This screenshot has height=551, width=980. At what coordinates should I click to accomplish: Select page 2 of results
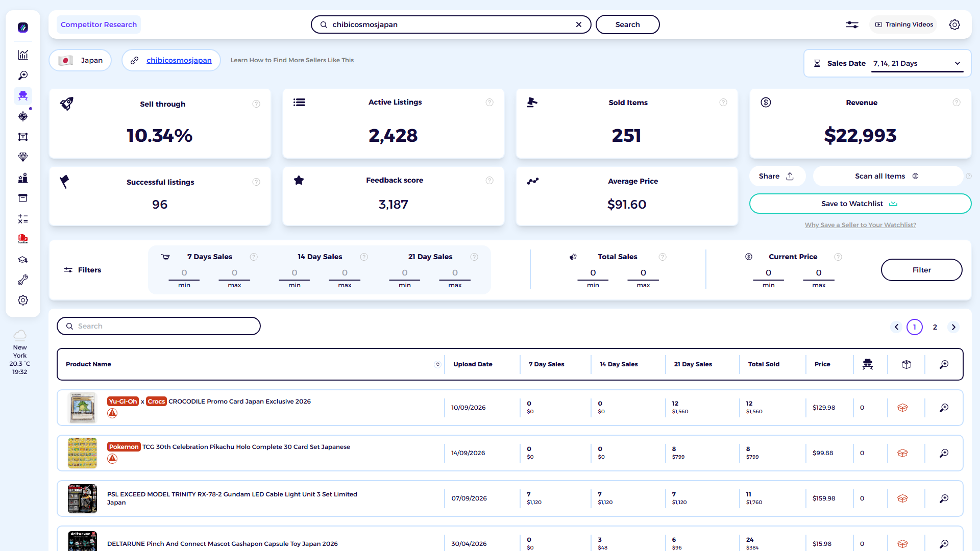pos(935,327)
